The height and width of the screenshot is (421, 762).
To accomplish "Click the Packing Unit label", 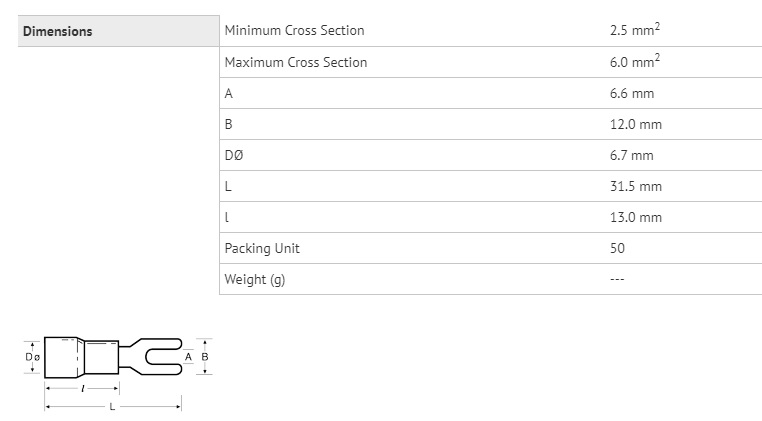I will pos(261,248).
